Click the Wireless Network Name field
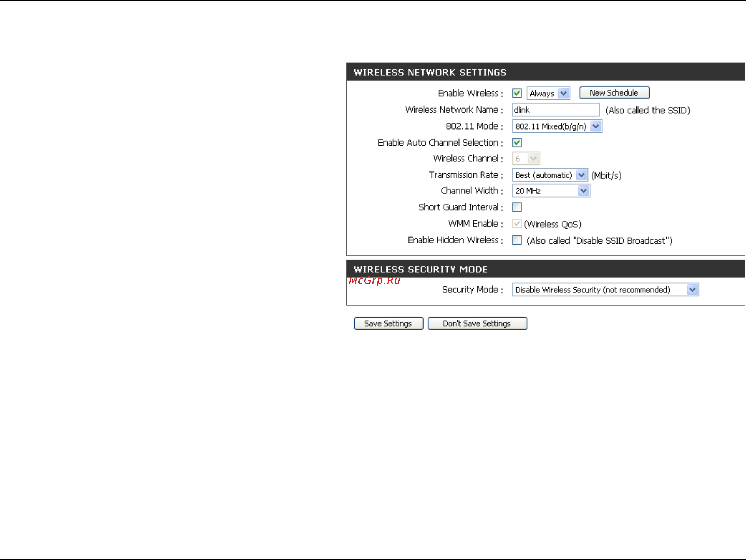The width and height of the screenshot is (746, 560). click(555, 110)
